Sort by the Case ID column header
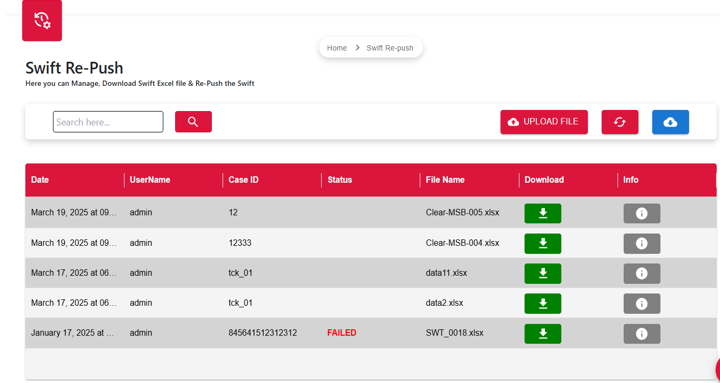 click(243, 180)
